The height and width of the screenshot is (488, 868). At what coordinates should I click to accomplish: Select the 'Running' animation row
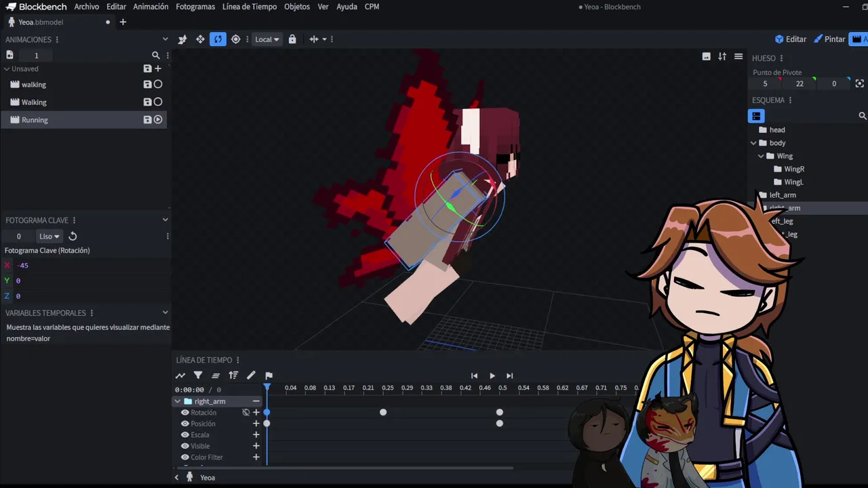(x=83, y=120)
